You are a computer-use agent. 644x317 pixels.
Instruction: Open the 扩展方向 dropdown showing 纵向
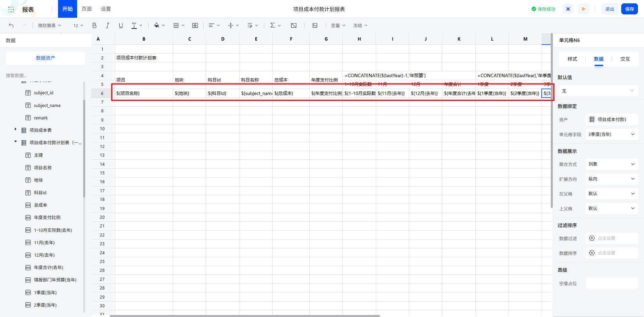pos(611,179)
